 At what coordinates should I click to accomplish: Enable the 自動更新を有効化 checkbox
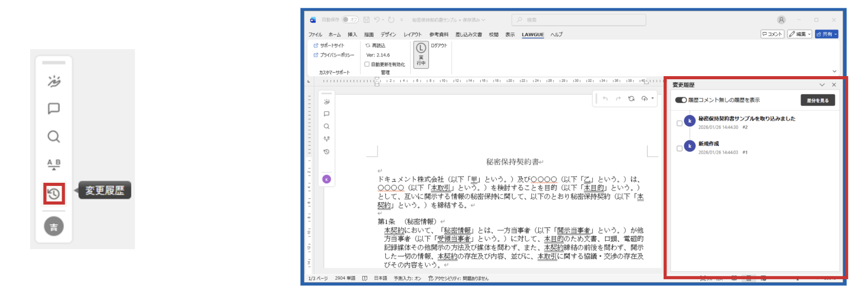point(367,64)
